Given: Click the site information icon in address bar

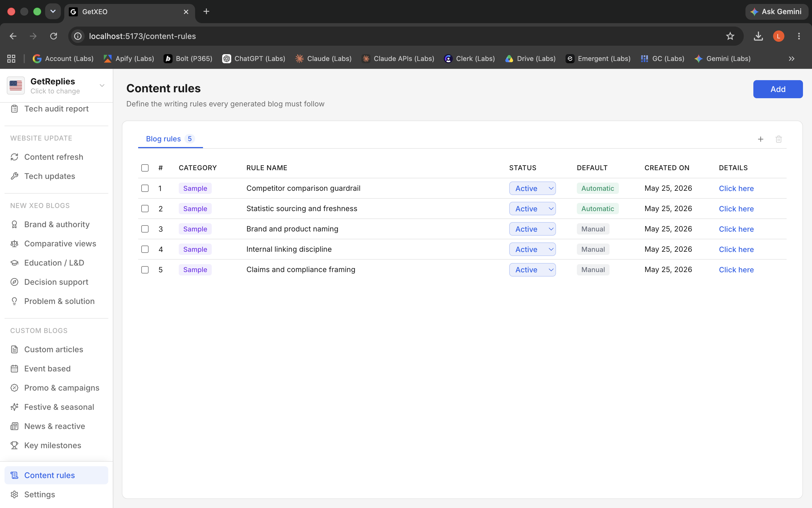Looking at the screenshot, I should 78,36.
